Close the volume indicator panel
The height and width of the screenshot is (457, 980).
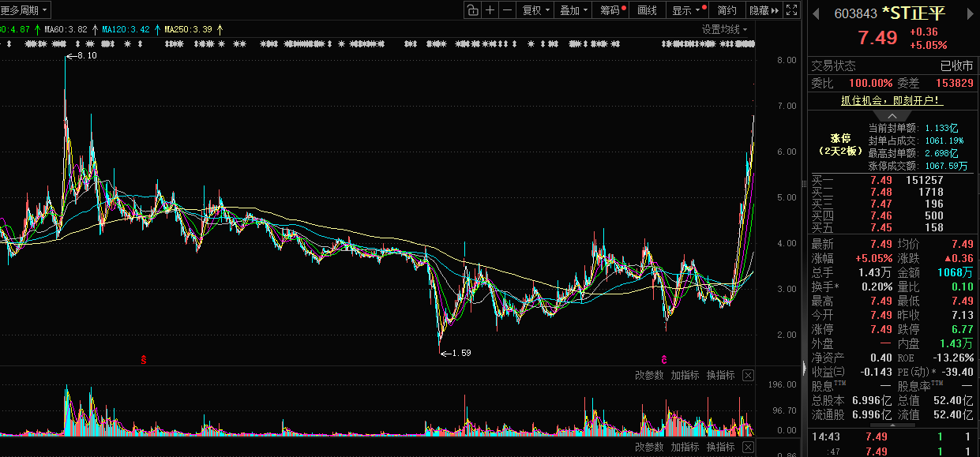tap(748, 375)
